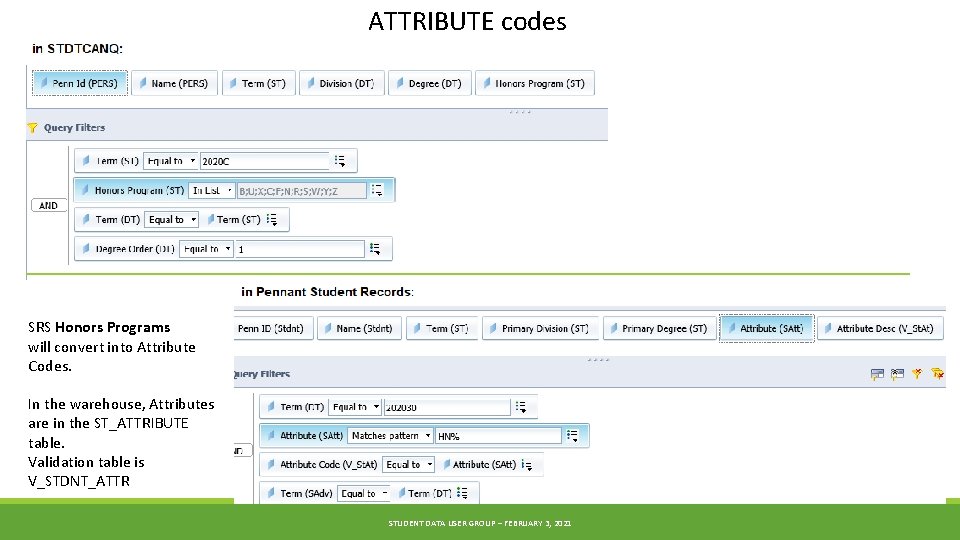Open list of values icon beside 2020C
This screenshot has width=960, height=540.
(340, 161)
